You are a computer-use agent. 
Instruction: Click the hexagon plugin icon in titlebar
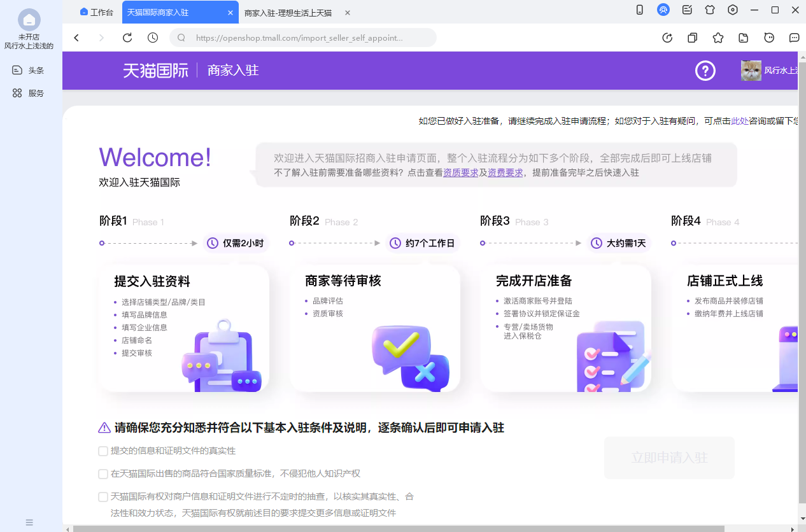[732, 10]
